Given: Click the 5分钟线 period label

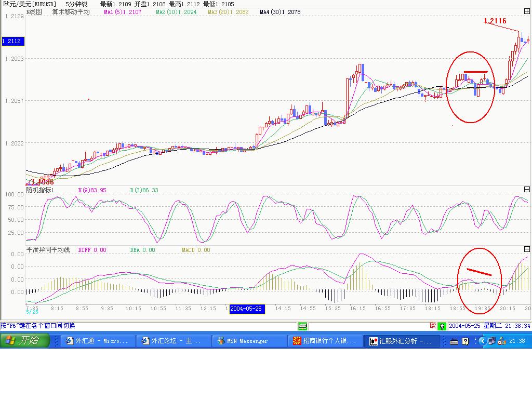Looking at the screenshot, I should (77, 4).
